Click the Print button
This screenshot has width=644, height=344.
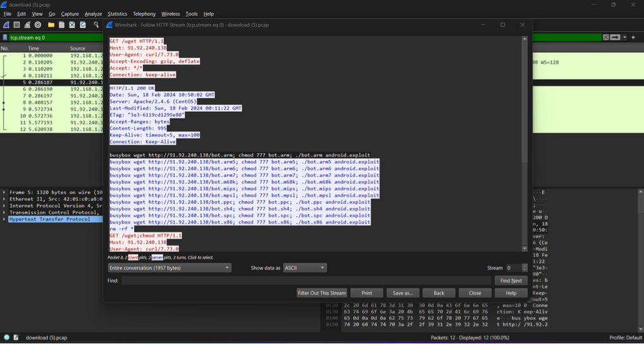click(367, 293)
